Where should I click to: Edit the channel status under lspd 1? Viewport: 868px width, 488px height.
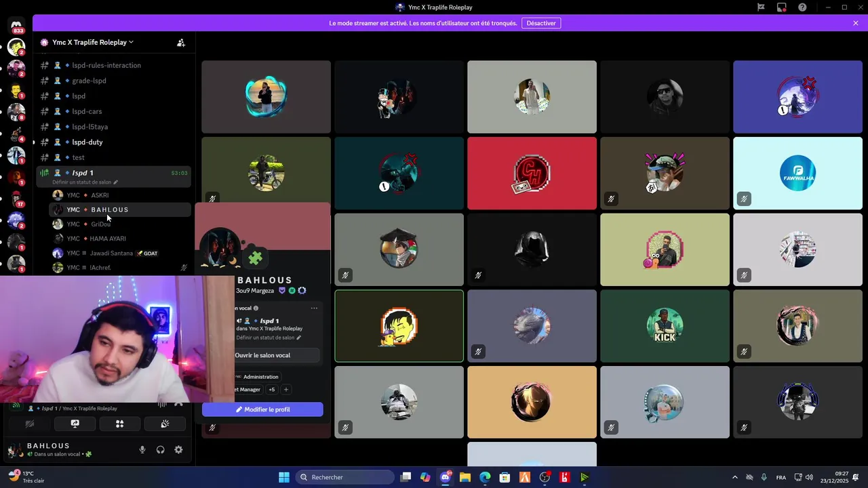click(85, 182)
